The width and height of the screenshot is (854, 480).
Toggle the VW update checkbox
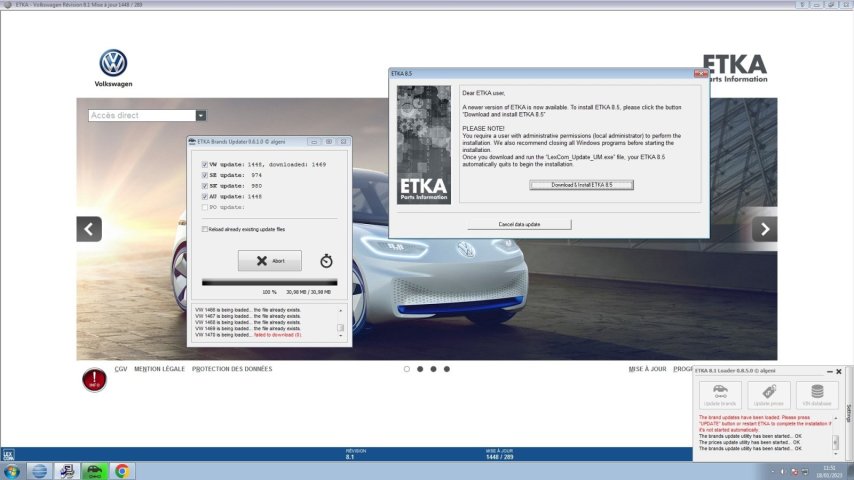(205, 164)
